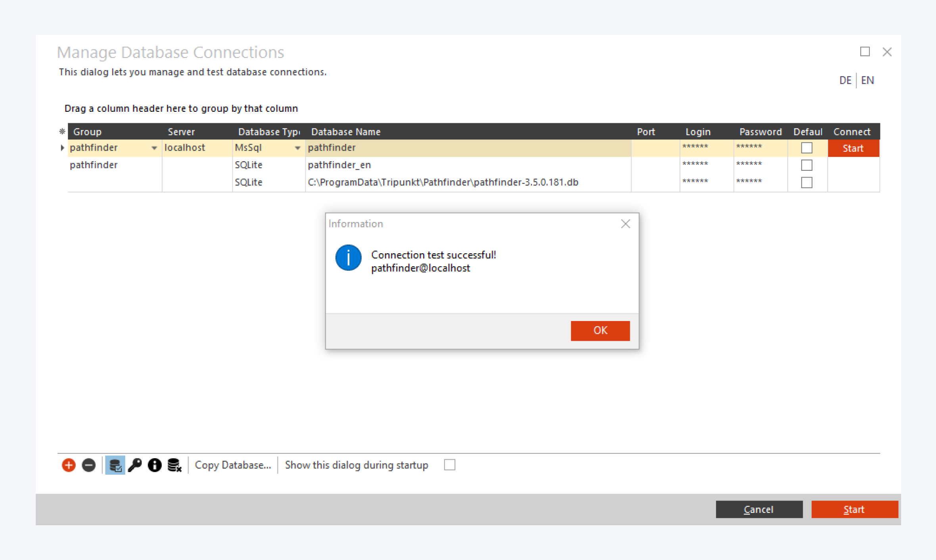Enable Default for the pathfinder MsSql connection
The height and width of the screenshot is (560, 936).
[807, 147]
